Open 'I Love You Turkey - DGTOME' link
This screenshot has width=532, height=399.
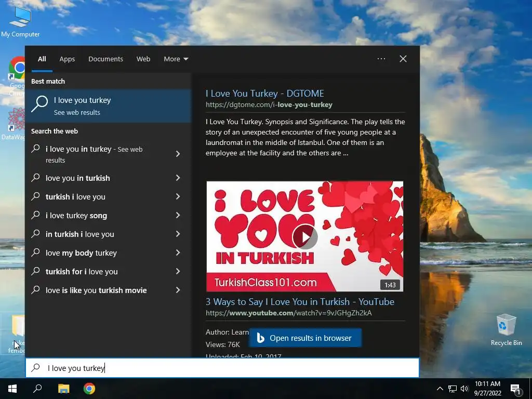[x=264, y=94]
